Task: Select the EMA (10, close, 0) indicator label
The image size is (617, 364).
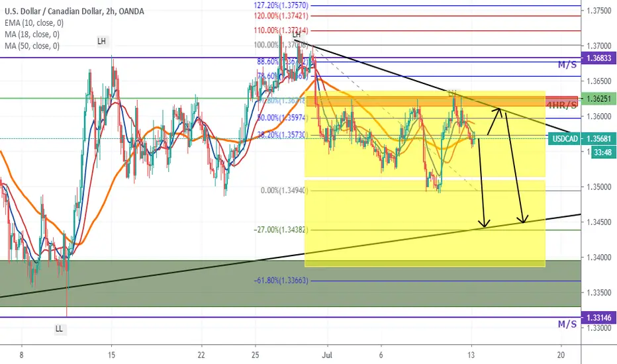Action: pos(34,23)
